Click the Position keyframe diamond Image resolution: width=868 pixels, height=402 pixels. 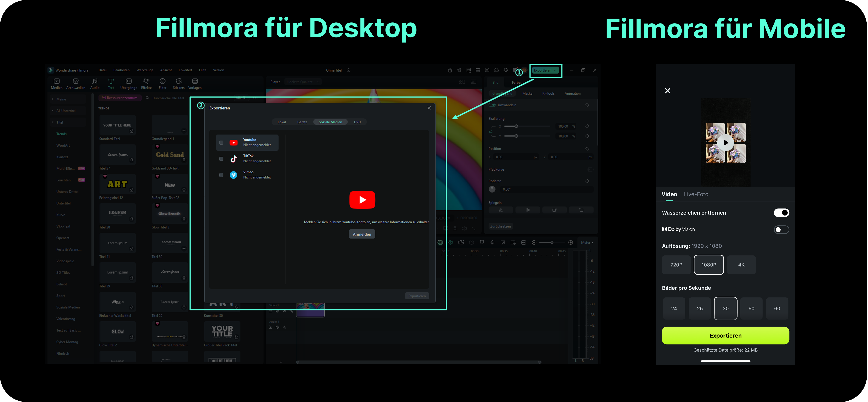(587, 149)
